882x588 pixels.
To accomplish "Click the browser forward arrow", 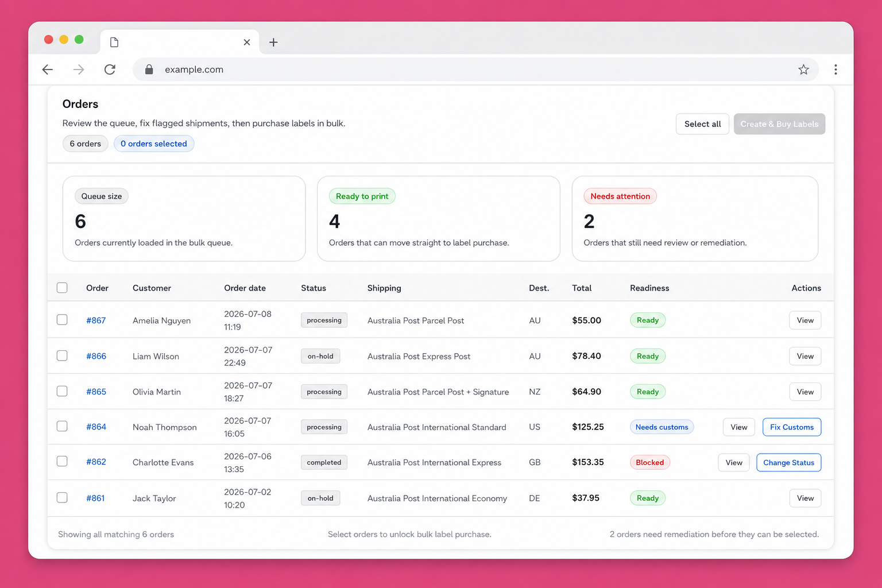I will [79, 69].
